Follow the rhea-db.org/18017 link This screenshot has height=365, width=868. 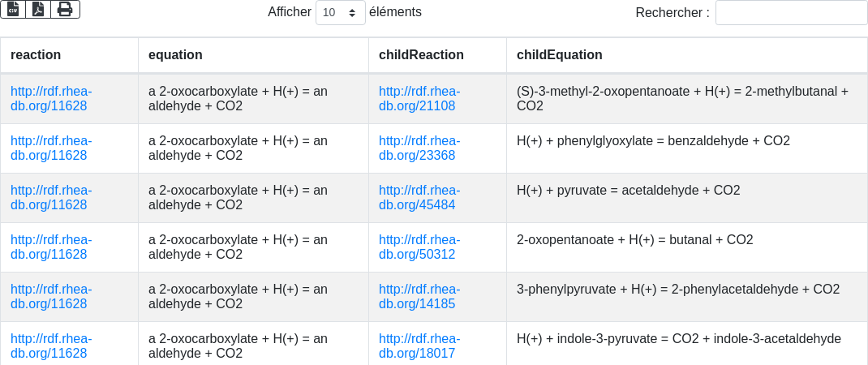[419, 346]
